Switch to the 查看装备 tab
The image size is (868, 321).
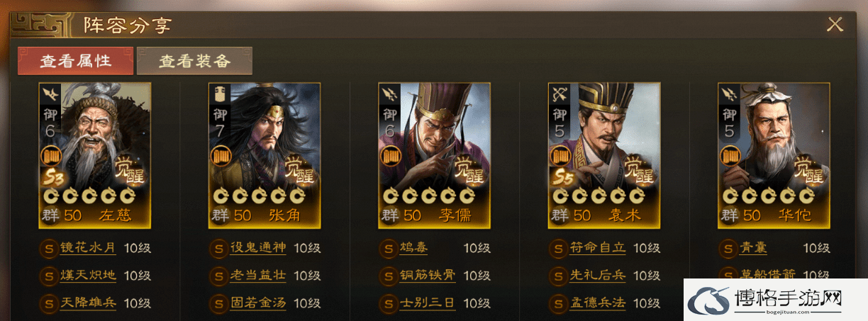click(x=194, y=61)
